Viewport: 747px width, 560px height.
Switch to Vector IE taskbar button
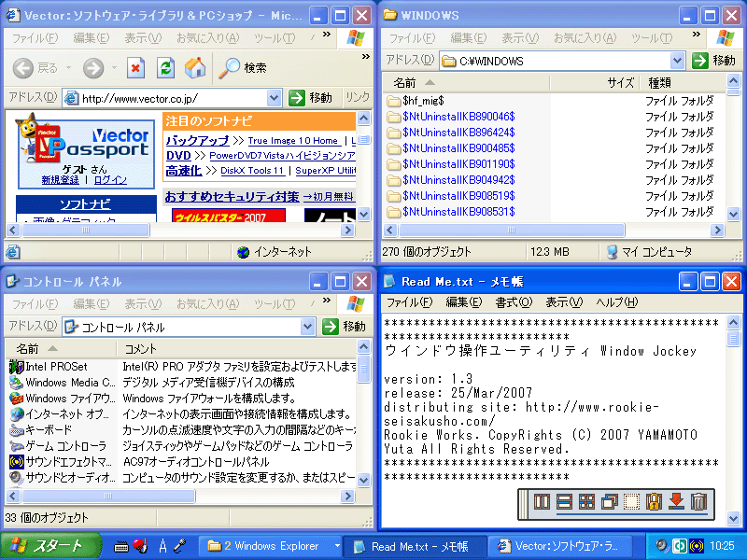coord(560,546)
